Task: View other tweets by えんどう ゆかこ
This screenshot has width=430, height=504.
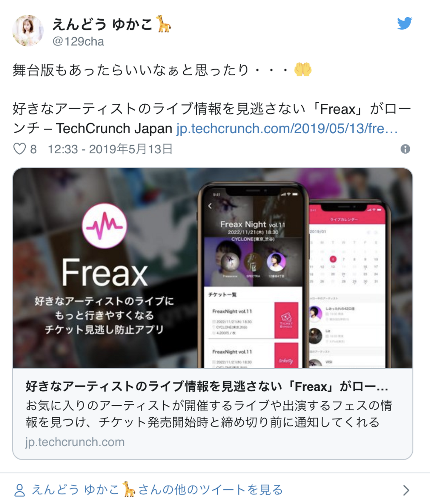Action: pyautogui.click(x=157, y=490)
